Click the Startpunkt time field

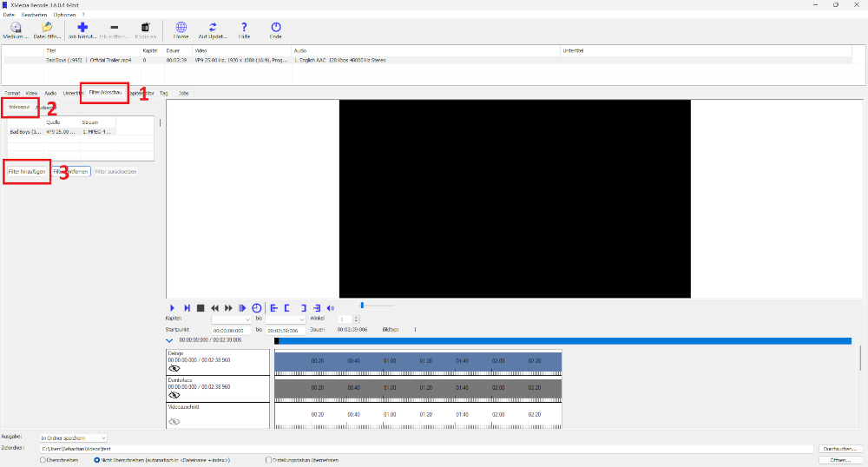(231, 331)
